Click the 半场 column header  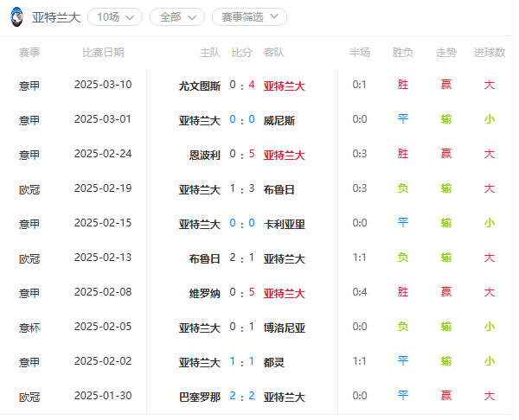360,52
